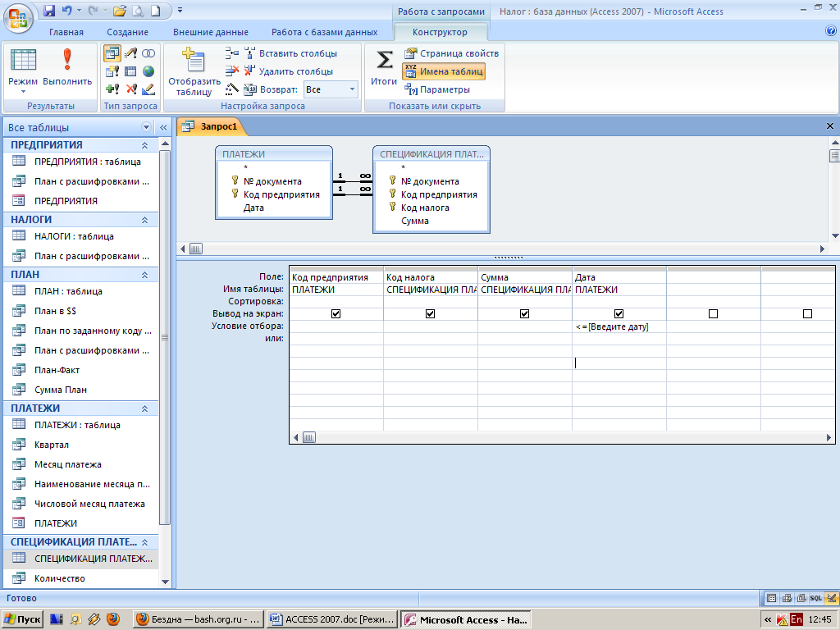Click the Insert Rows icon
840x630 pixels.
point(231,53)
